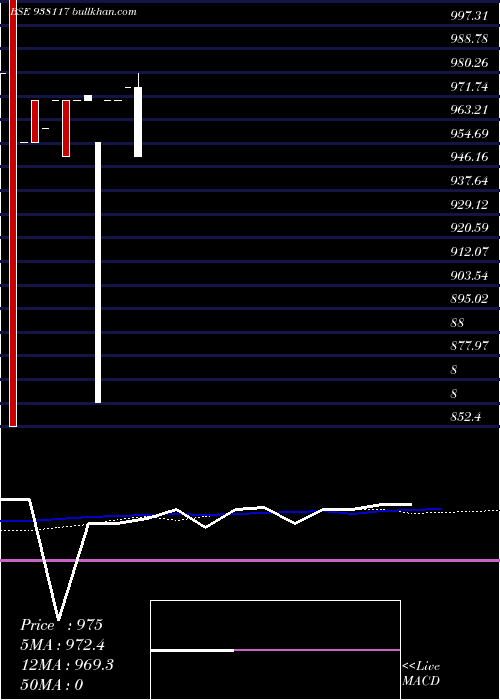Click the 980.26 price axis label
The height and width of the screenshot is (700, 500).
469,63
